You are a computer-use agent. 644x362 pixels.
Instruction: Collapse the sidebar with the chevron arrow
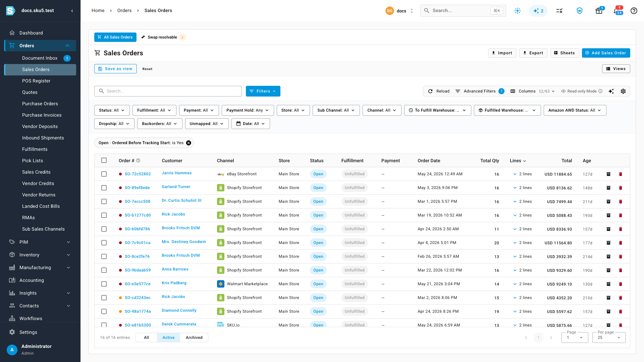pyautogui.click(x=72, y=11)
